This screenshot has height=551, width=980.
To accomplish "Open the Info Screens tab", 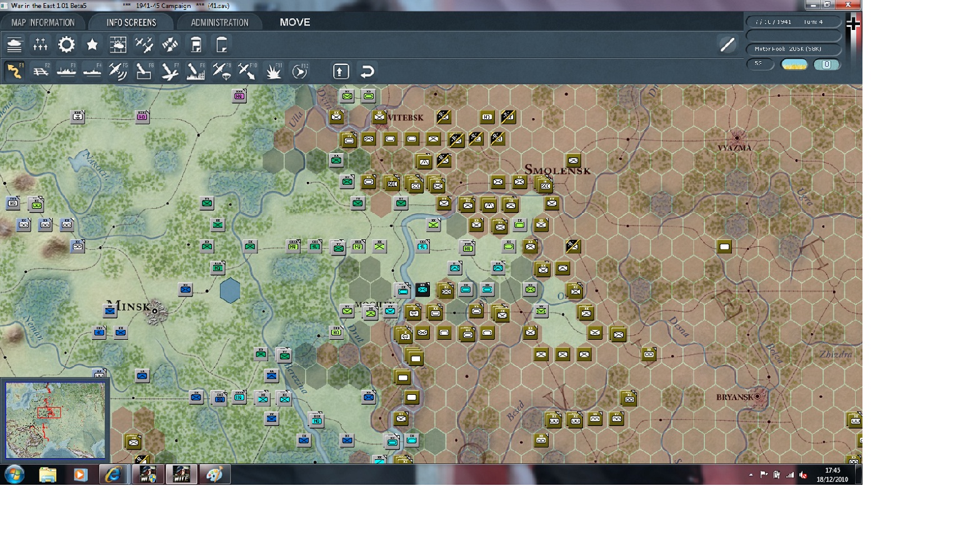I will [131, 22].
